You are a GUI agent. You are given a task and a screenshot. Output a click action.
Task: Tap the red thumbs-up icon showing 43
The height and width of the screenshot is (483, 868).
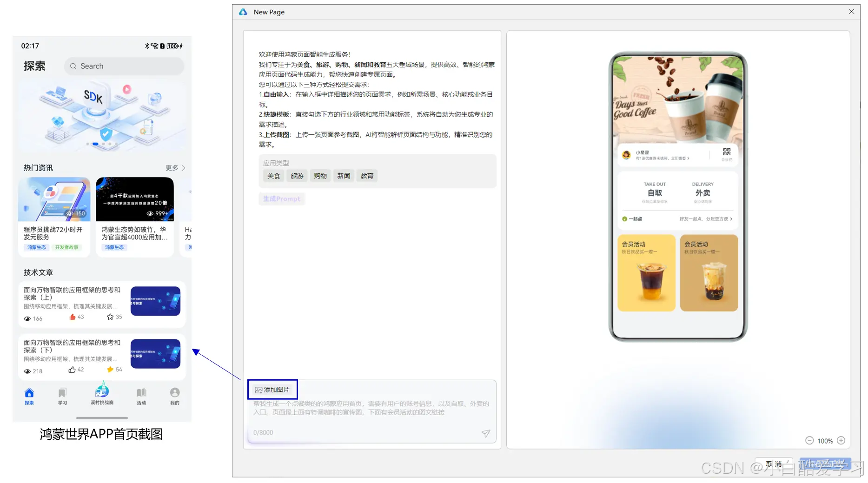pos(73,317)
